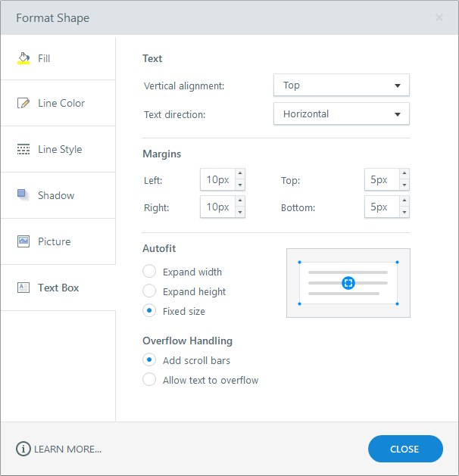Viewport: 459px width, 476px height.
Task: Click the info icon beside Learn More
Action: coord(23,449)
